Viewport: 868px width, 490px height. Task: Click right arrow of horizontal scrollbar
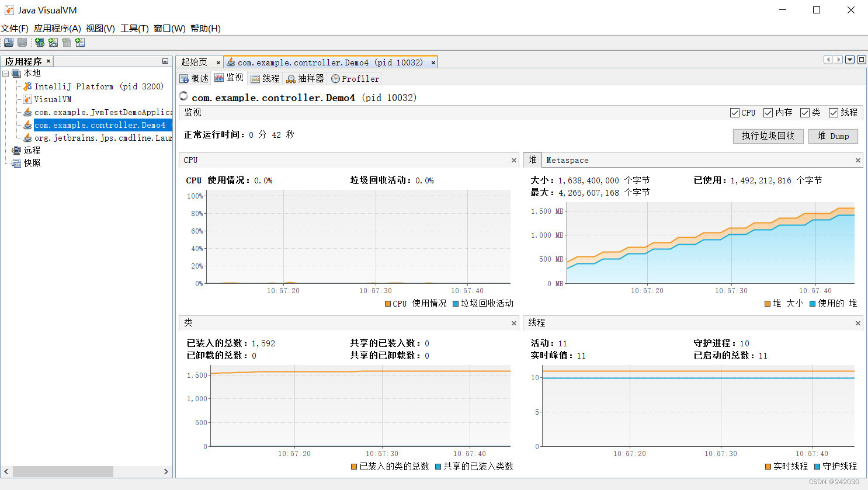[166, 471]
